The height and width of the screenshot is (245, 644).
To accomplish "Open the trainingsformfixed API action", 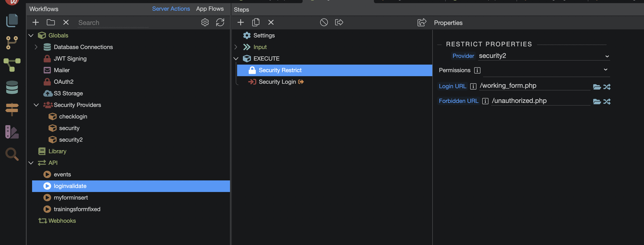I will click(x=77, y=209).
